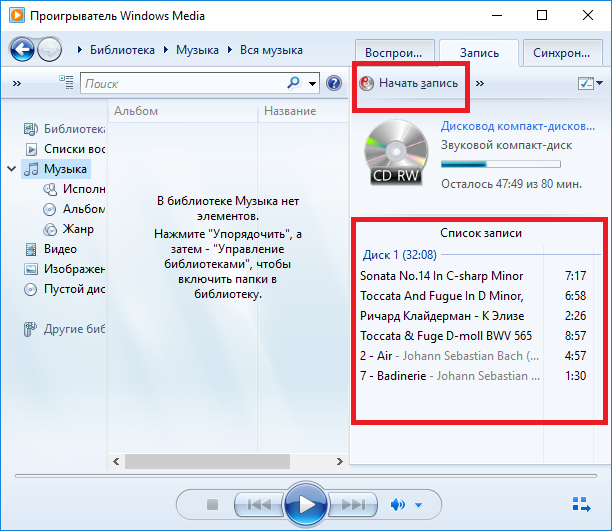This screenshot has height=531, width=612.
Task: Select Toccata & Fuge D-moll BWV 565
Action: pos(473,335)
